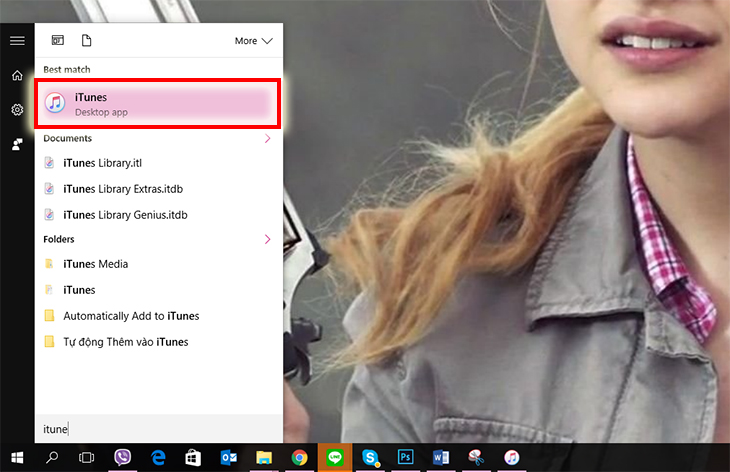
Task: Open Outlook from the taskbar
Action: 229,458
